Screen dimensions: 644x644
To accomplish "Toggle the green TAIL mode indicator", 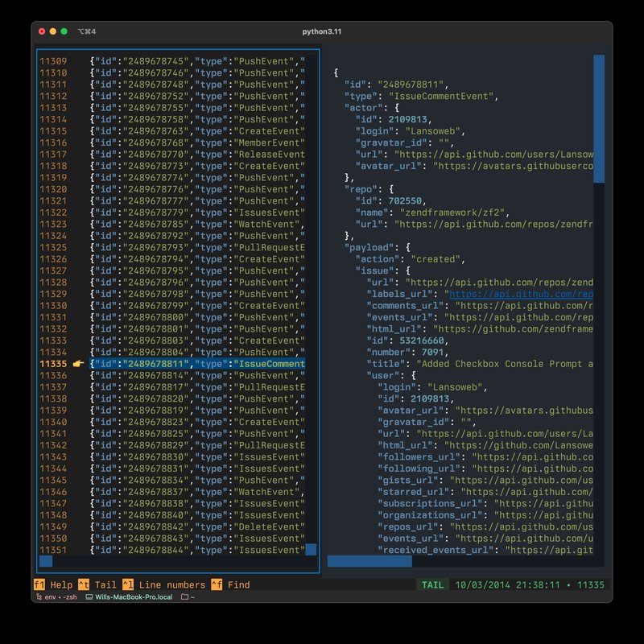I will [432, 585].
